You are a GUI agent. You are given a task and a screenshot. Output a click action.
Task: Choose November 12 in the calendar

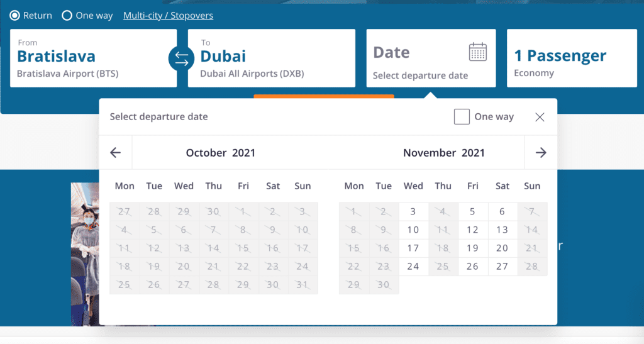(x=472, y=230)
